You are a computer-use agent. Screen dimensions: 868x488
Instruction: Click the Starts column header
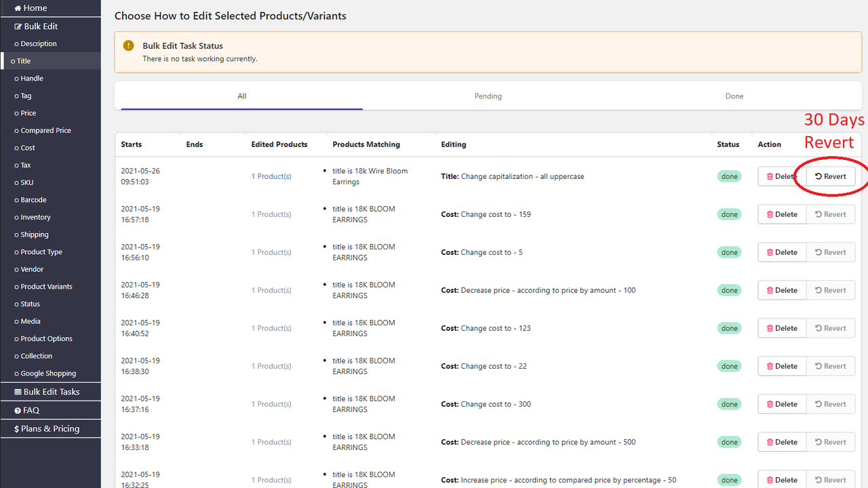(x=132, y=144)
